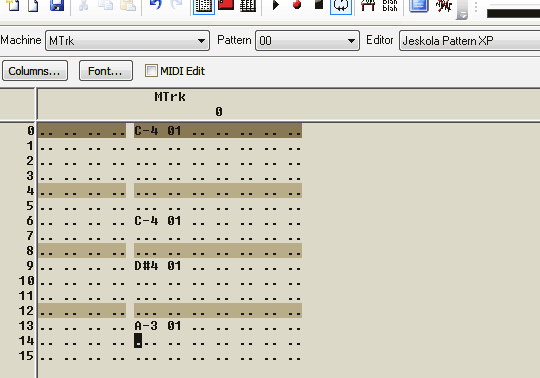This screenshot has width=540, height=378.
Task: Click the crossed-out waveform icon
Action: tap(444, 6)
